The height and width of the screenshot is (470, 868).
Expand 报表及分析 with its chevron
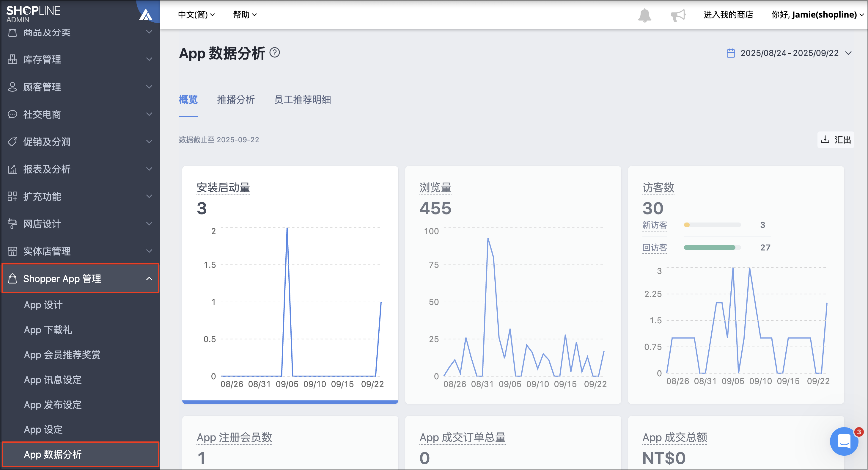coord(149,169)
